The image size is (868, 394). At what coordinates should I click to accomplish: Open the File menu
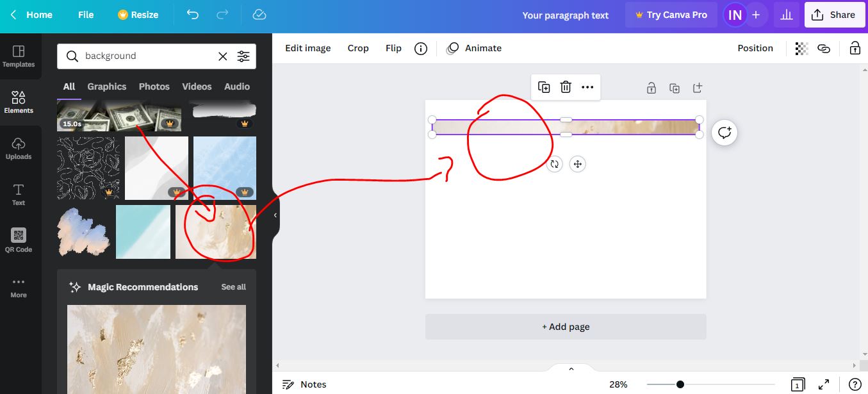pos(85,14)
